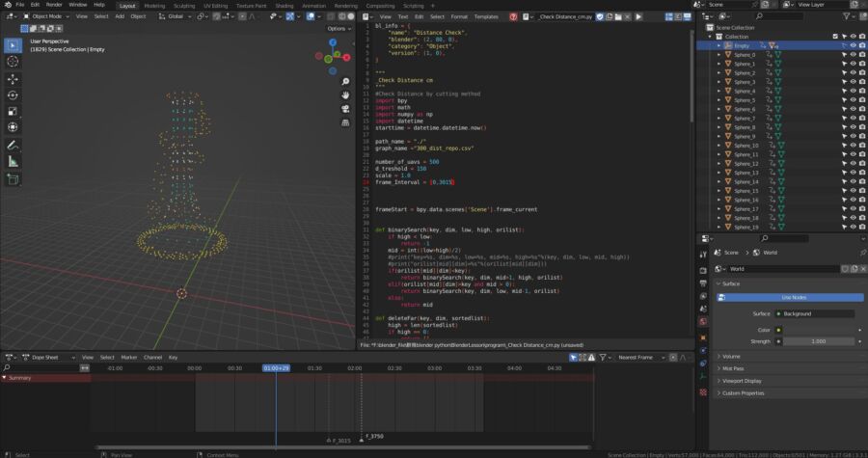Toggle camera view in the viewport
This screenshot has height=458, width=868.
pyautogui.click(x=345, y=109)
